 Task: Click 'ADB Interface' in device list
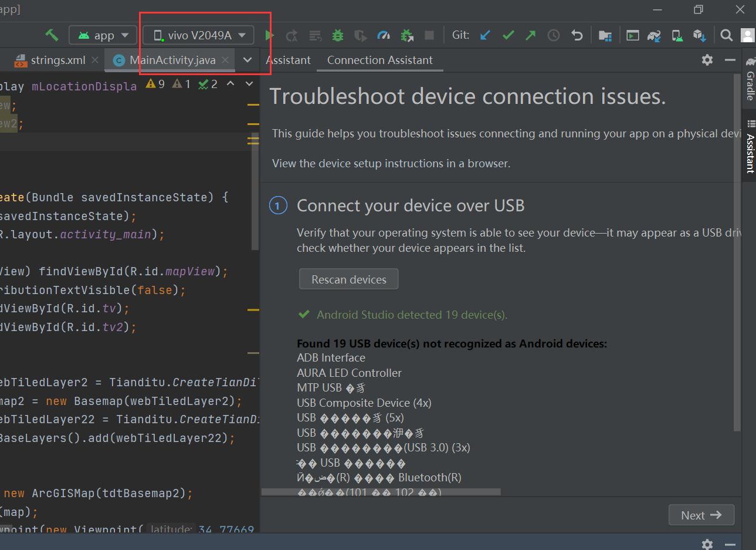(x=331, y=357)
